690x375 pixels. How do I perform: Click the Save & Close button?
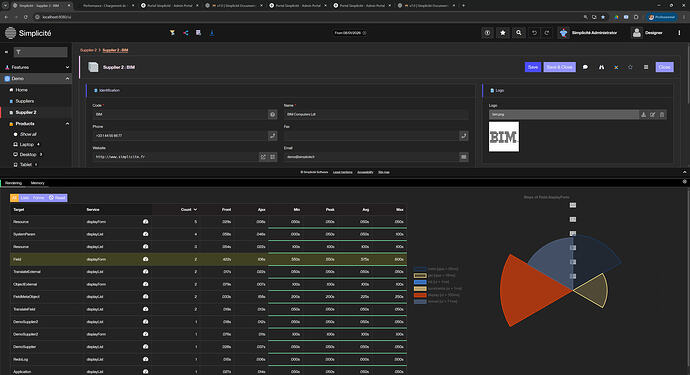pos(559,67)
